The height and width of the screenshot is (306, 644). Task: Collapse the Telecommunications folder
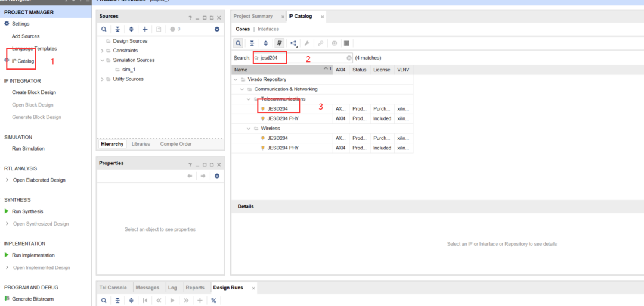249,99
